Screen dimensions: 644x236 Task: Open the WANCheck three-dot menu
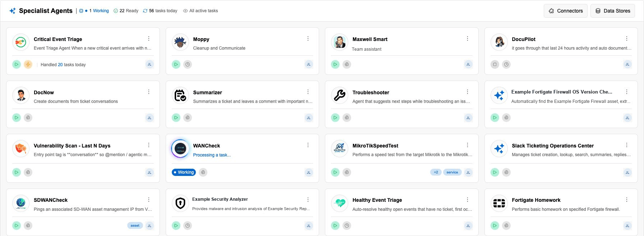click(308, 145)
